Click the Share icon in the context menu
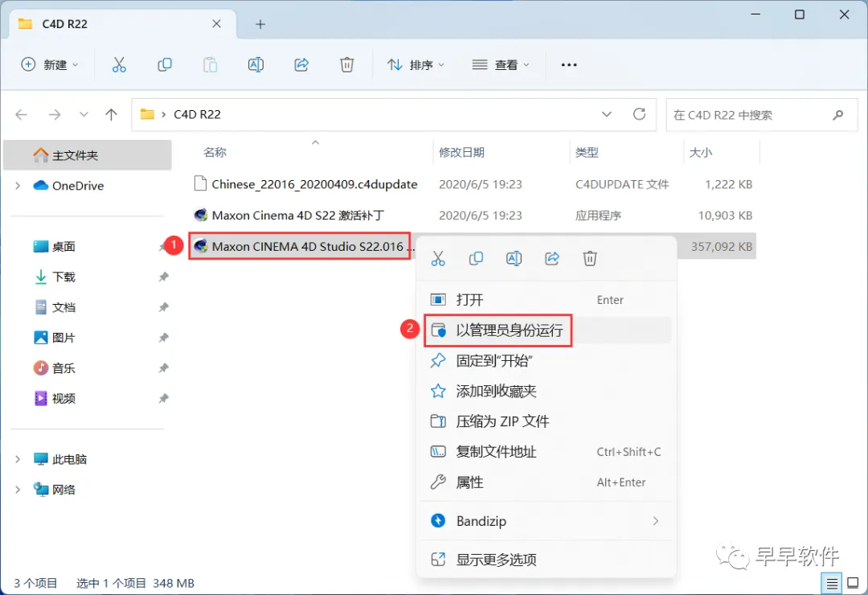This screenshot has height=595, width=868. point(552,258)
